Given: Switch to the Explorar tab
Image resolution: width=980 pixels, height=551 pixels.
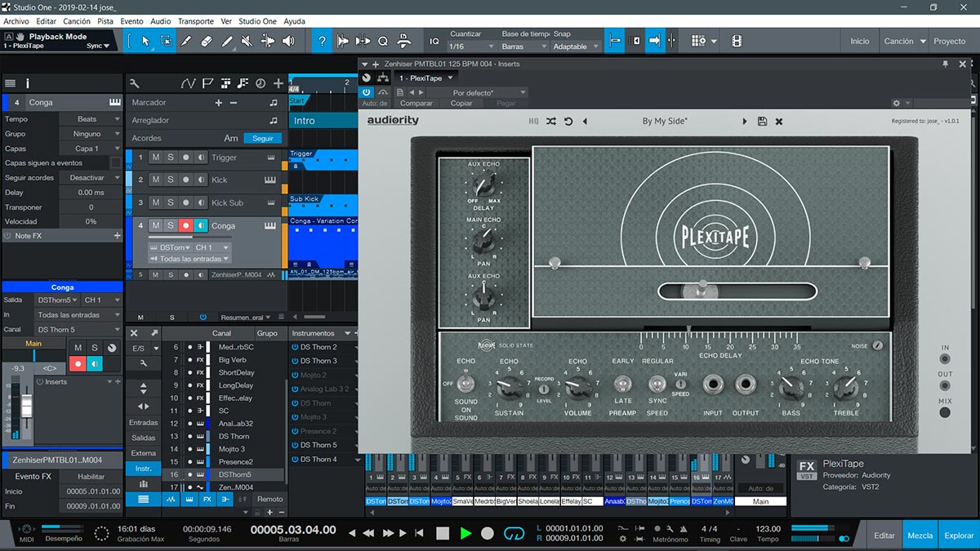Looking at the screenshot, I should click(x=959, y=535).
